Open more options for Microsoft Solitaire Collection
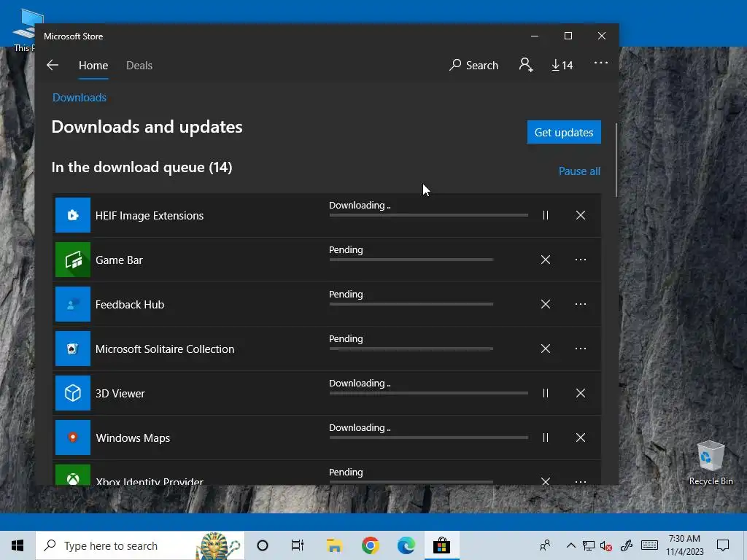The height and width of the screenshot is (560, 747). coord(580,349)
